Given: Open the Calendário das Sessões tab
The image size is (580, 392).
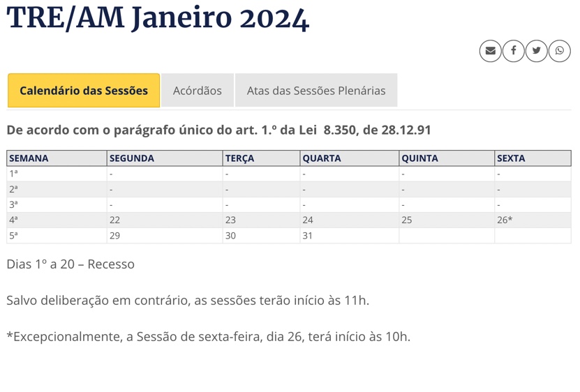Looking at the screenshot, I should tap(84, 91).
